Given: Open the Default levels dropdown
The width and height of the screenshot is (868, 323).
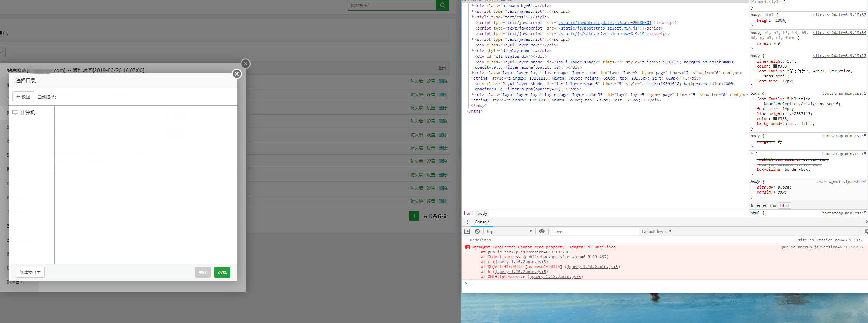Looking at the screenshot, I should pos(657,231).
